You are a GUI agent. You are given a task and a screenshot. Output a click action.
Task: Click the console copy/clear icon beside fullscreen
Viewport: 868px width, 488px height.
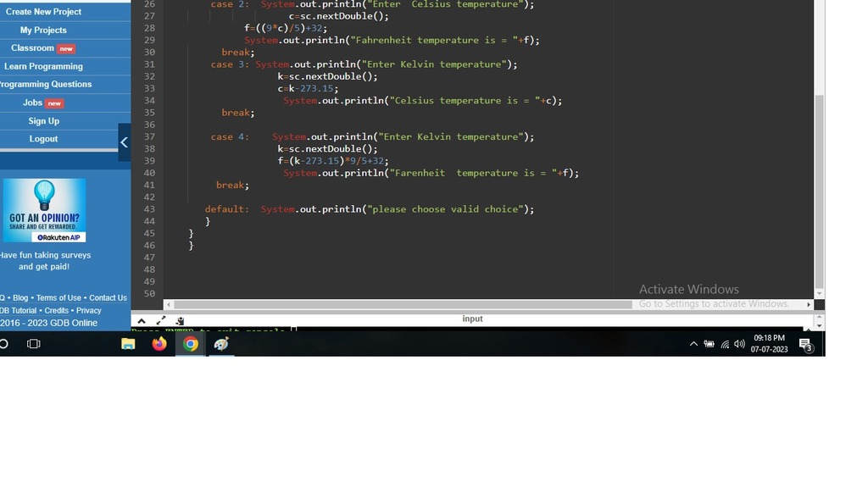[180, 321]
